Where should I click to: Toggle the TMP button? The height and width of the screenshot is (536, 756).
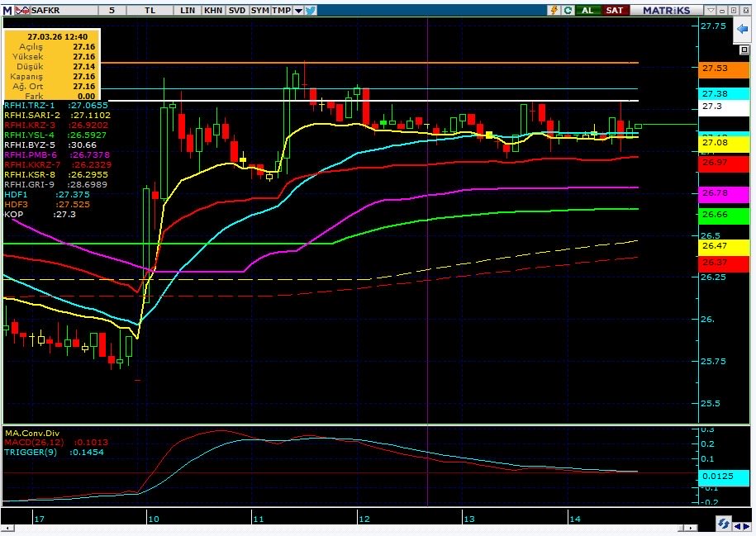tap(281, 10)
